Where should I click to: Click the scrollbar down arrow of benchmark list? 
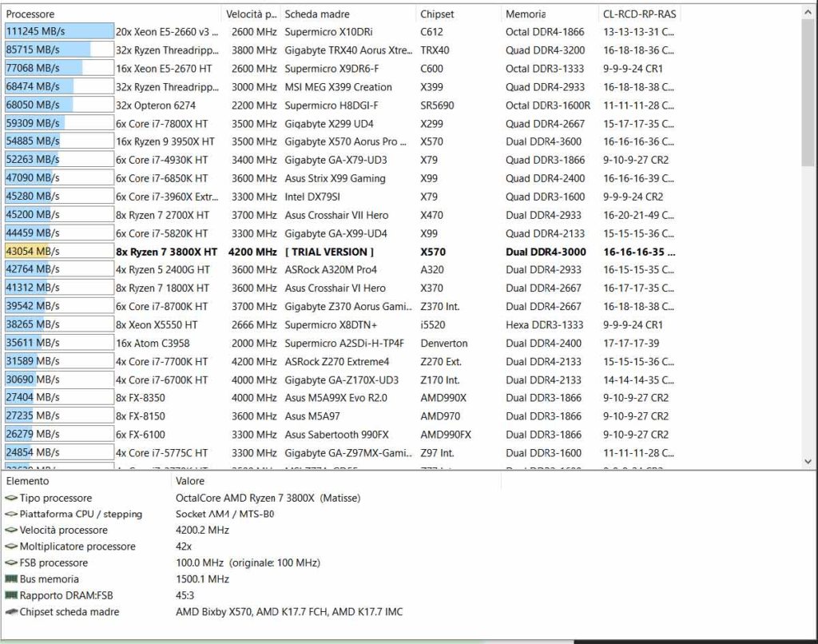(807, 462)
